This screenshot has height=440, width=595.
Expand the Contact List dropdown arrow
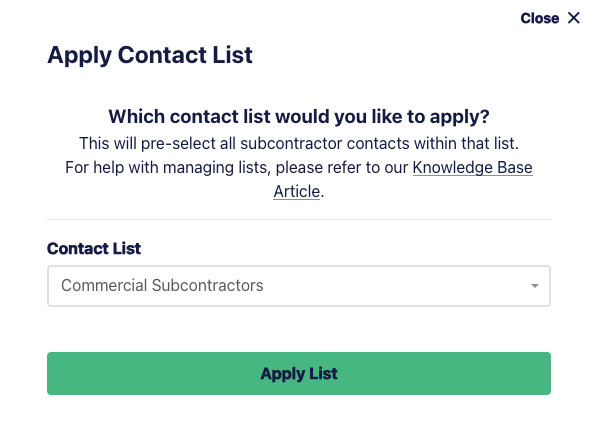pos(535,286)
